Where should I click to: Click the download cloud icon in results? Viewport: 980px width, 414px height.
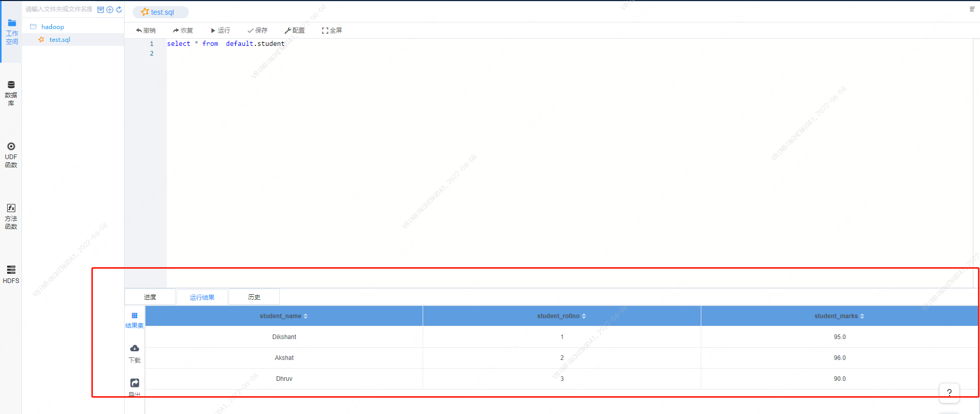point(135,349)
